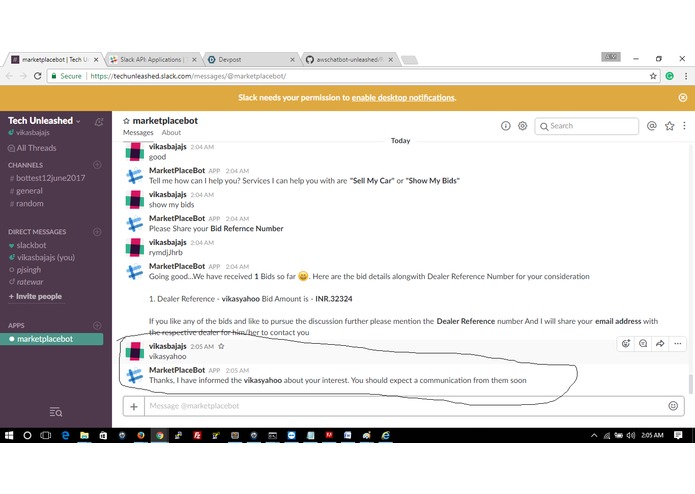This screenshot has width=695, height=494.
Task: Click plus attachment button in message box
Action: click(x=134, y=406)
